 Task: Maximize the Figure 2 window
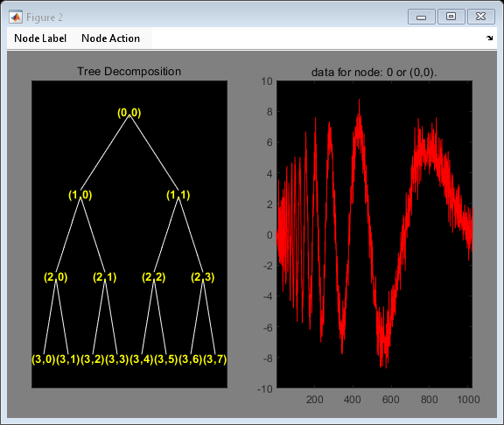click(x=451, y=17)
